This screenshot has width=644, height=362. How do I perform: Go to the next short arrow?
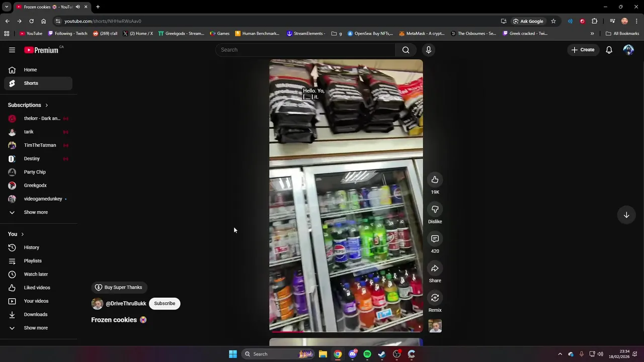[626, 215]
